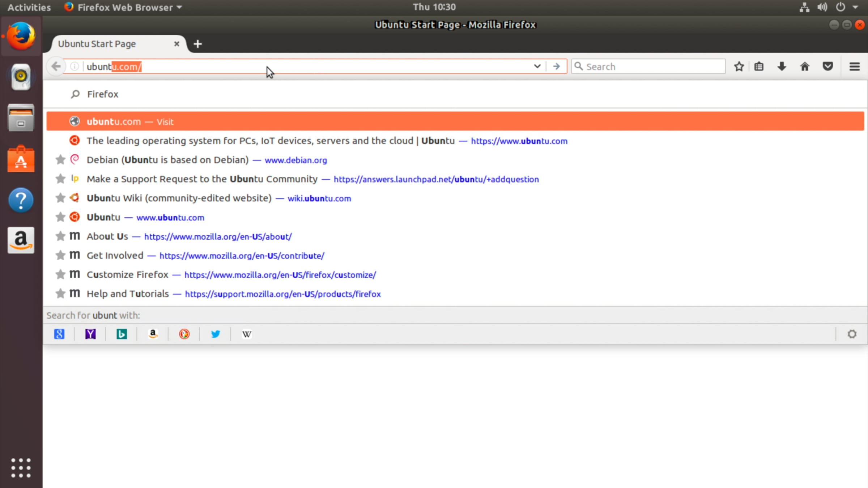Select the Firefox search suggestion
The height and width of the screenshot is (488, 868).
(455, 94)
